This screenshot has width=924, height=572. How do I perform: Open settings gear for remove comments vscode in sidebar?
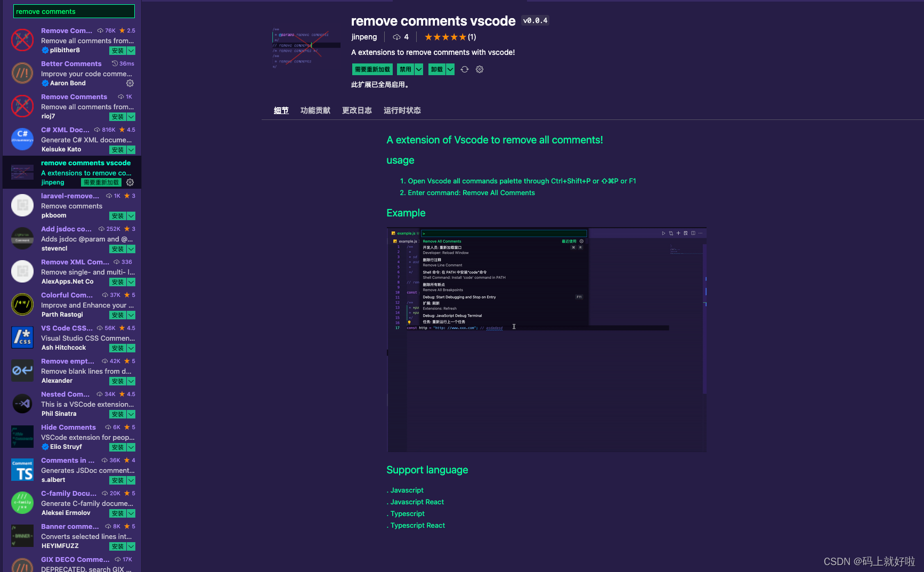(x=130, y=182)
